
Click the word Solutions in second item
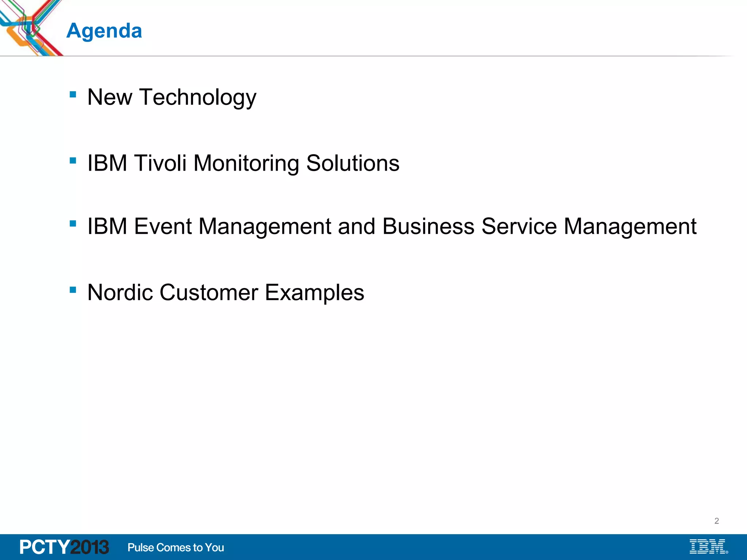tap(353, 163)
